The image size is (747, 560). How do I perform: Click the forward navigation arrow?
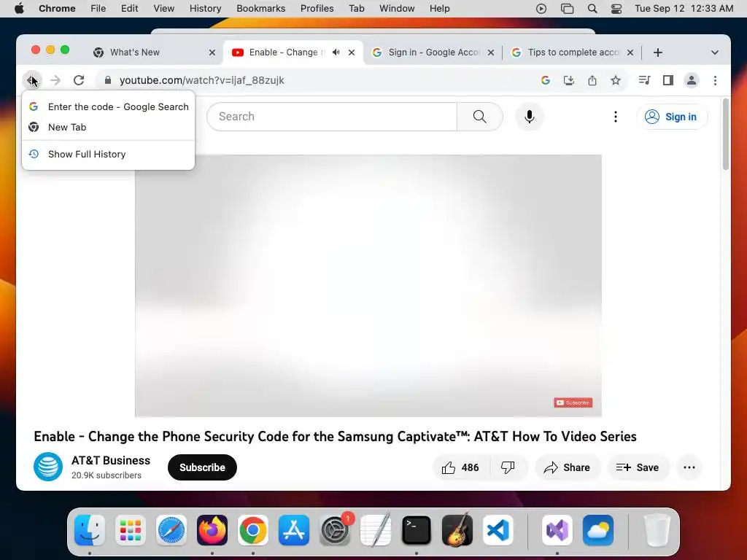[55, 80]
